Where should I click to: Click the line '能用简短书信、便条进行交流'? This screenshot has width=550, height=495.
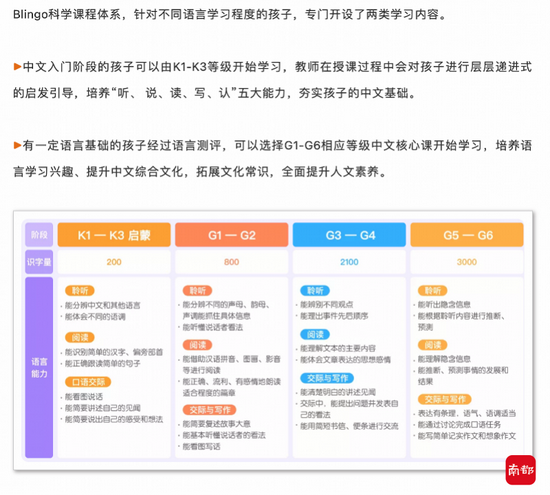pos(349,426)
